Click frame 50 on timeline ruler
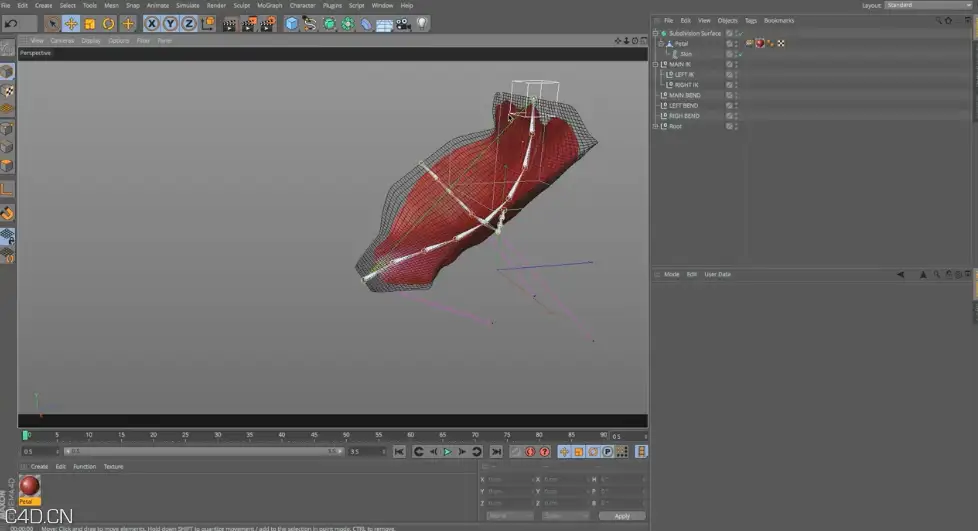 click(x=346, y=435)
